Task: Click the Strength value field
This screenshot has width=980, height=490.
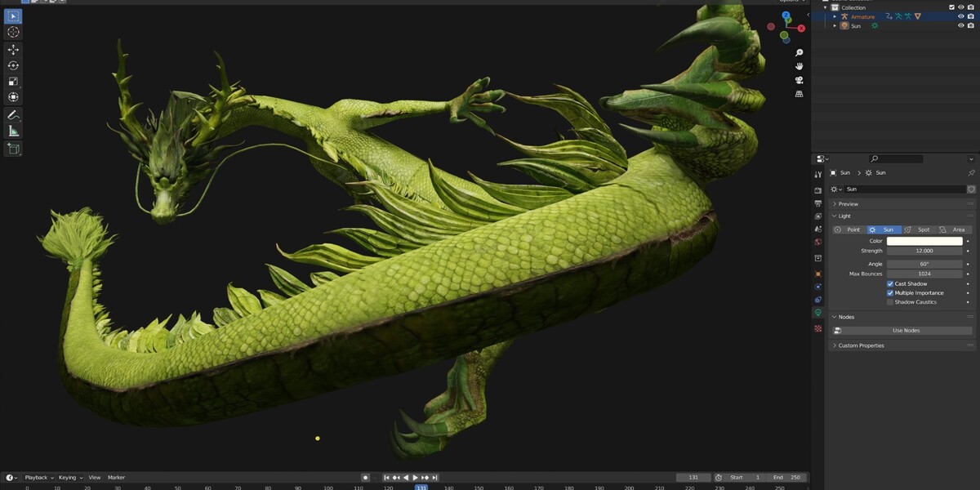Action: (924, 251)
